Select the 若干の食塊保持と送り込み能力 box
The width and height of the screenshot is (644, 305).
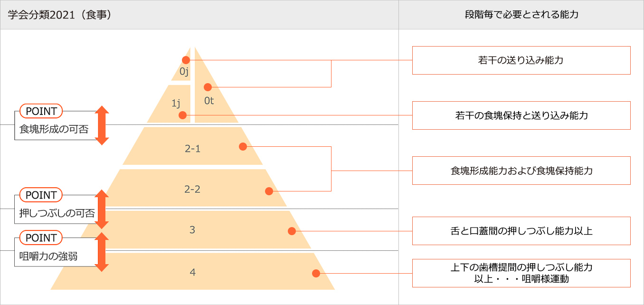coord(521,115)
